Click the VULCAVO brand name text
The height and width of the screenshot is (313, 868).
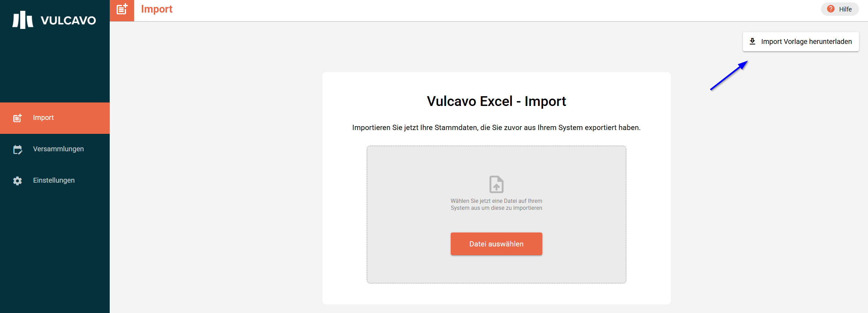point(68,21)
